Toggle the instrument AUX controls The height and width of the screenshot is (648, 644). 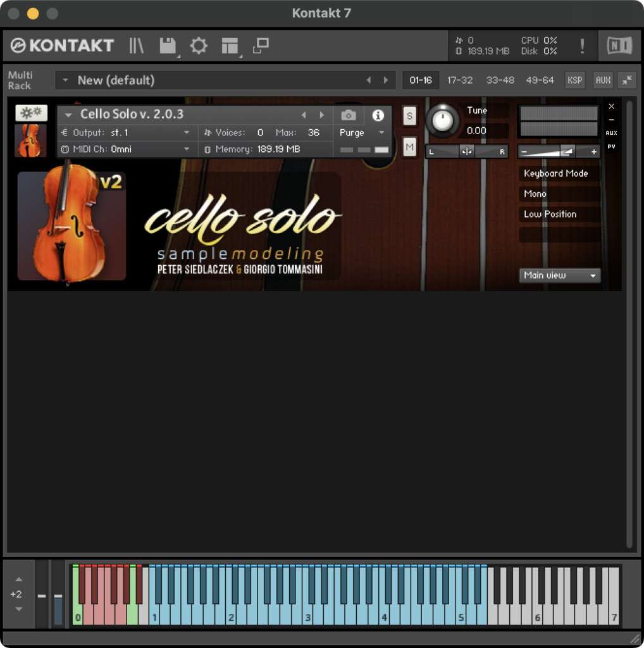pyautogui.click(x=611, y=133)
